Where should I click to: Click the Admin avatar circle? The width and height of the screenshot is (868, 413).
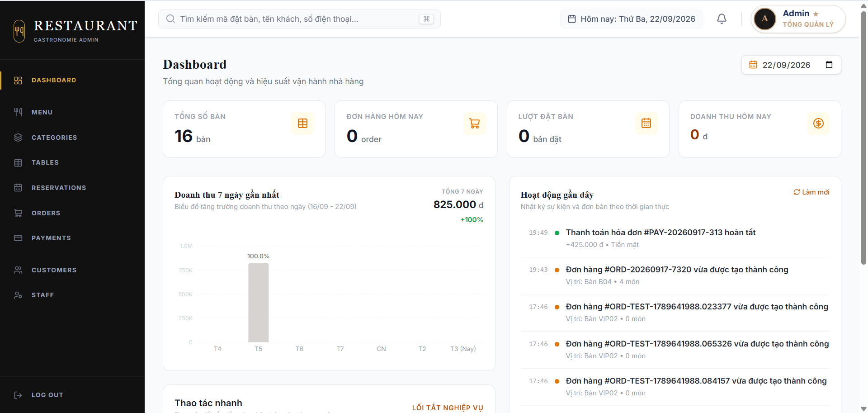(x=765, y=19)
